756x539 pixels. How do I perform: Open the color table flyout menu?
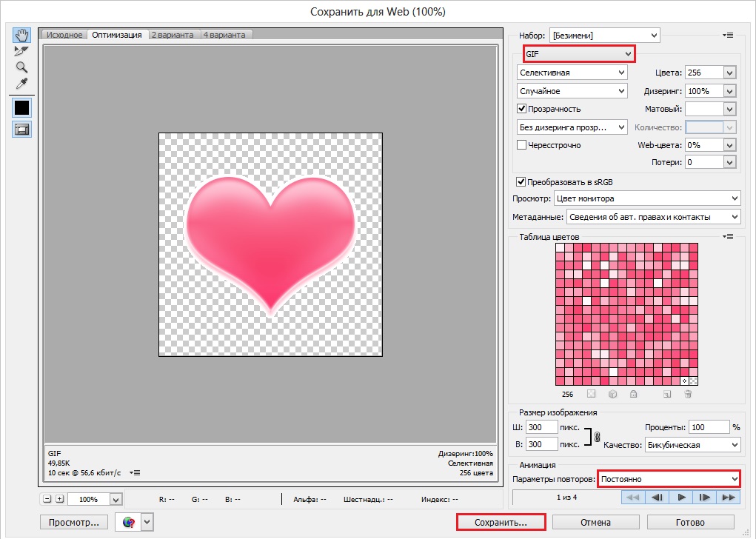click(728, 237)
